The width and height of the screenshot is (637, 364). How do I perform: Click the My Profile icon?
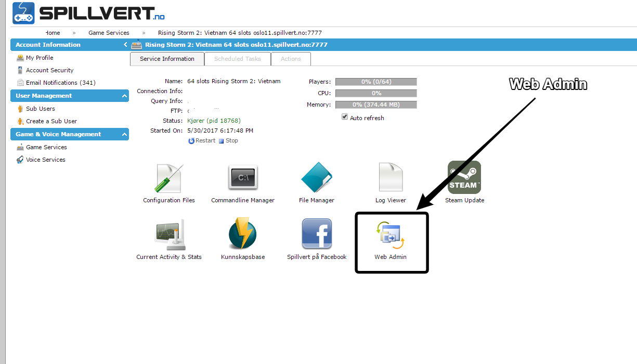(20, 58)
